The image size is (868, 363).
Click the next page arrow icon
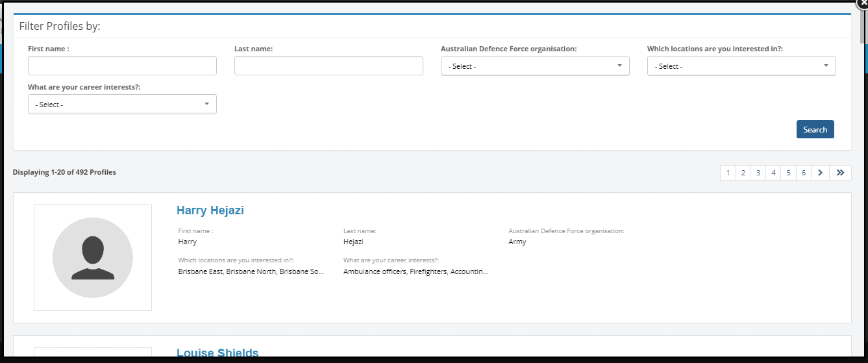(x=821, y=173)
